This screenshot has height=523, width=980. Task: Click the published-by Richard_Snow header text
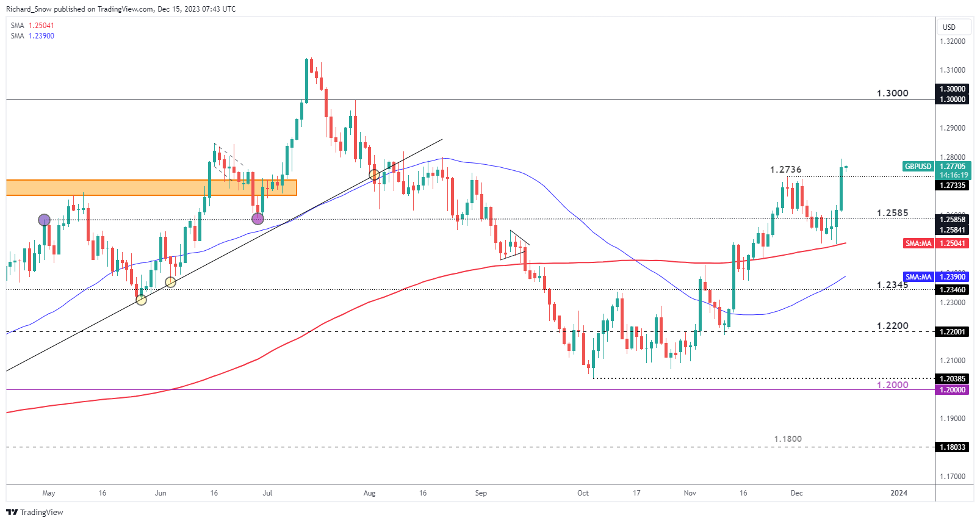(121, 9)
